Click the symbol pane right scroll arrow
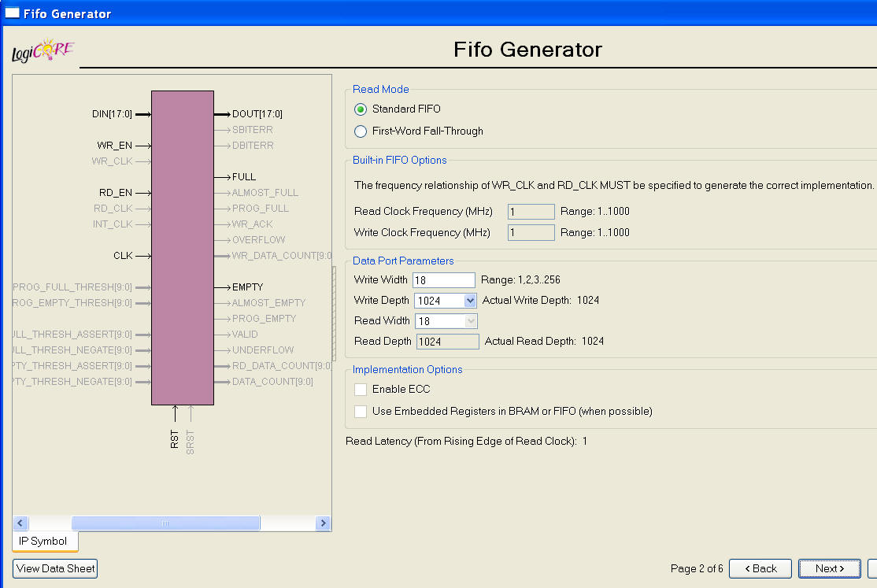Image resolution: width=877 pixels, height=588 pixels. pyautogui.click(x=323, y=523)
